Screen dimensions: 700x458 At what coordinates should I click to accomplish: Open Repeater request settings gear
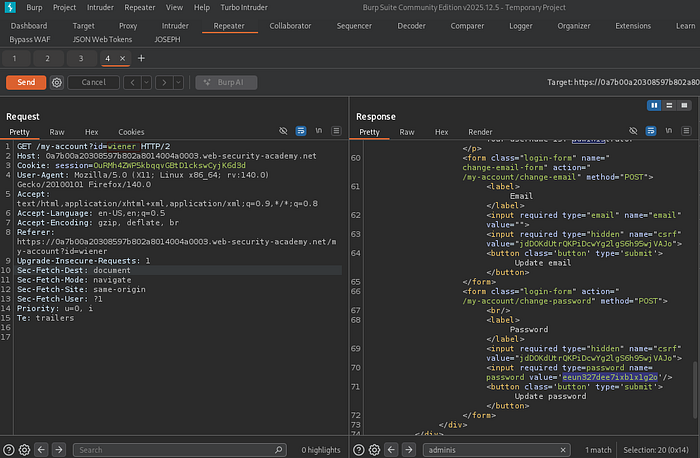(57, 83)
